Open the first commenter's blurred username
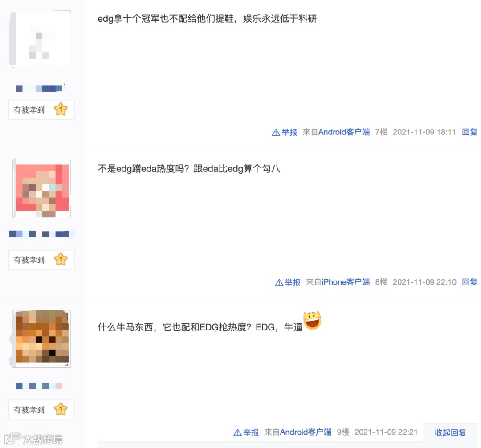 pyautogui.click(x=40, y=88)
